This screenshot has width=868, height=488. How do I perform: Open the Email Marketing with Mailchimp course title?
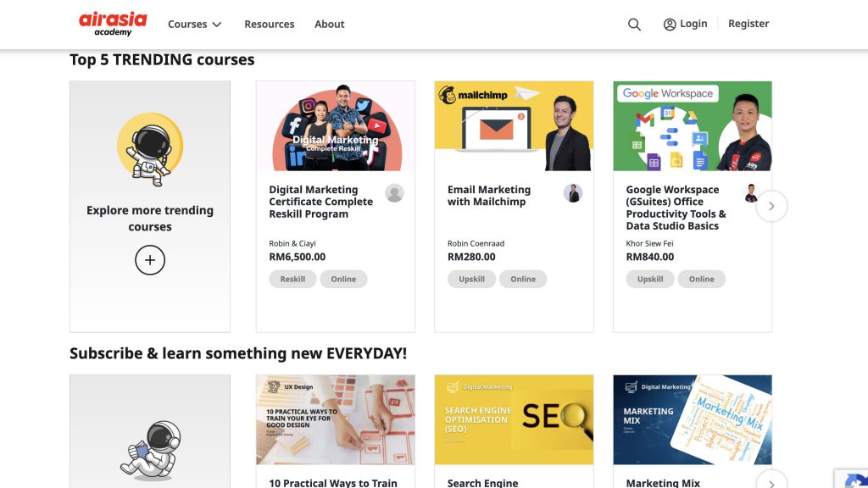pos(489,196)
